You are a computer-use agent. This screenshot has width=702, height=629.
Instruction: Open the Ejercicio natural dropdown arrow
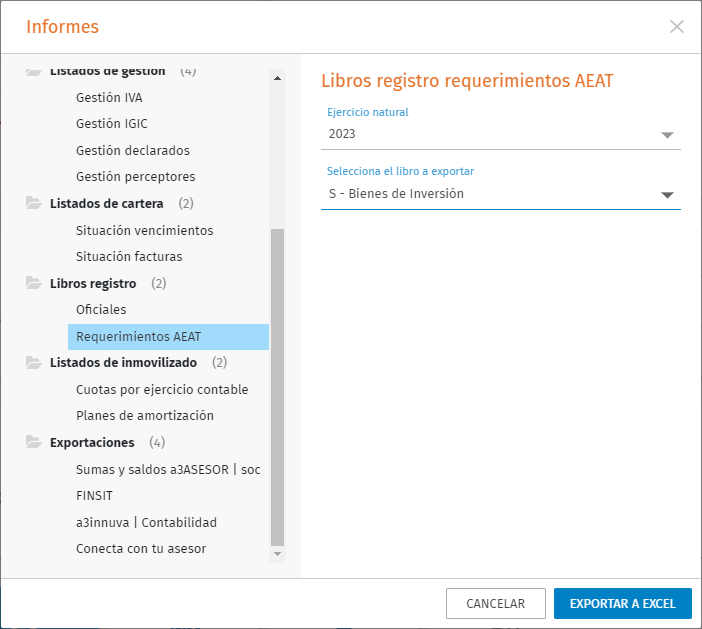[x=667, y=135]
